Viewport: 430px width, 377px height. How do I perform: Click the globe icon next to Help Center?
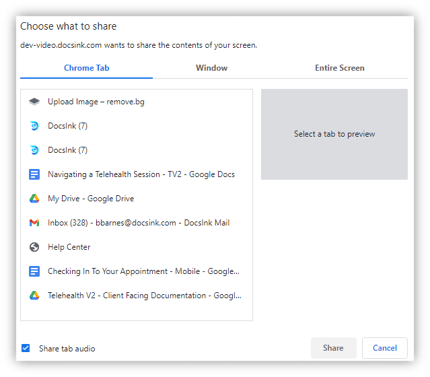click(x=34, y=247)
